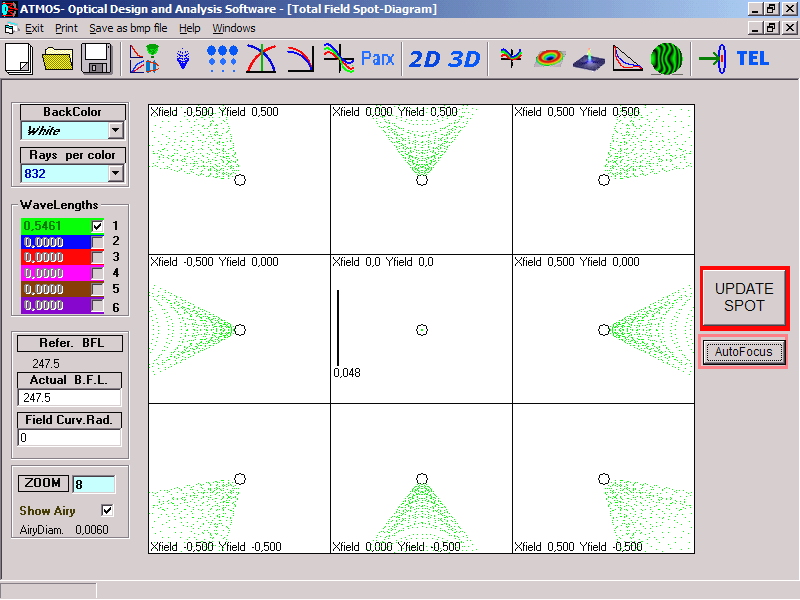Open a file with the folder icon
Viewport: 800px width, 600px height.
pos(59,59)
